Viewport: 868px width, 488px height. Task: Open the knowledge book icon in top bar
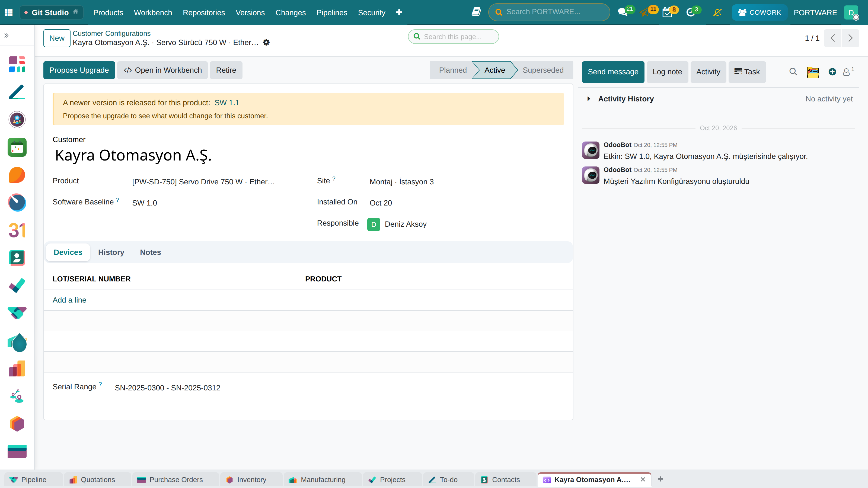click(476, 12)
